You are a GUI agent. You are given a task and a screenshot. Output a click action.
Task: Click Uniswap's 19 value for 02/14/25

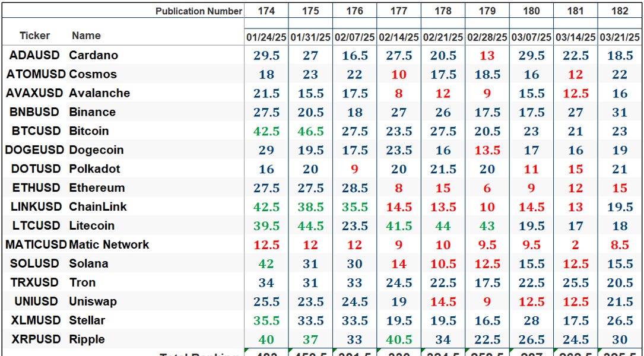(x=399, y=302)
